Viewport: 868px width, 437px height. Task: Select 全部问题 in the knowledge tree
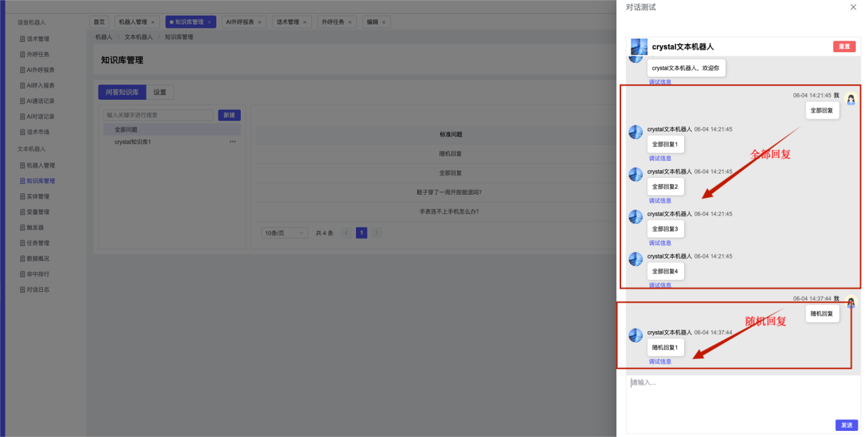[126, 130]
